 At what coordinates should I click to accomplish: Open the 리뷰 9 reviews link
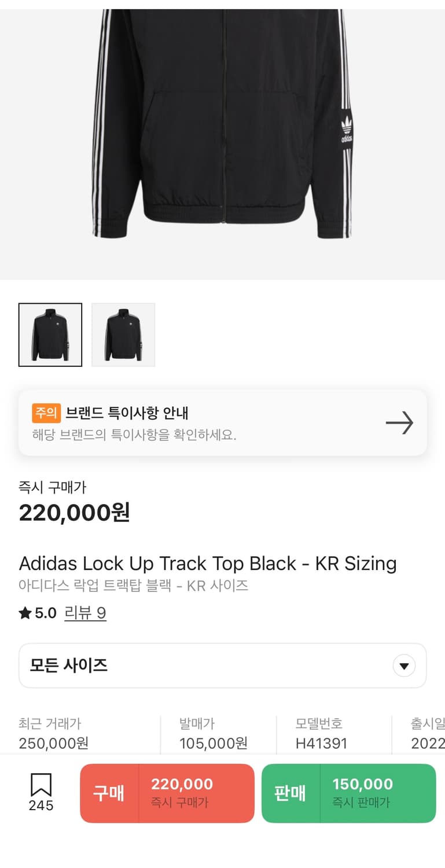pyautogui.click(x=85, y=613)
